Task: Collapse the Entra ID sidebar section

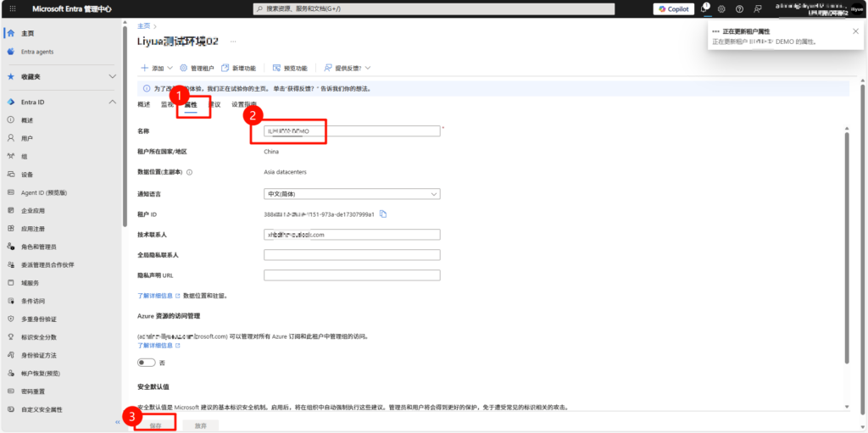Action: (113, 102)
